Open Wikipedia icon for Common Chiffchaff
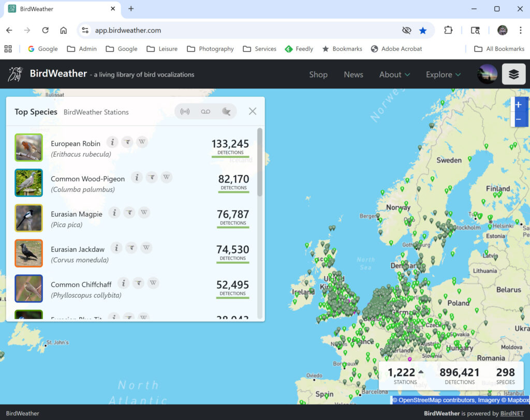This screenshot has width=530, height=420. 153,283
